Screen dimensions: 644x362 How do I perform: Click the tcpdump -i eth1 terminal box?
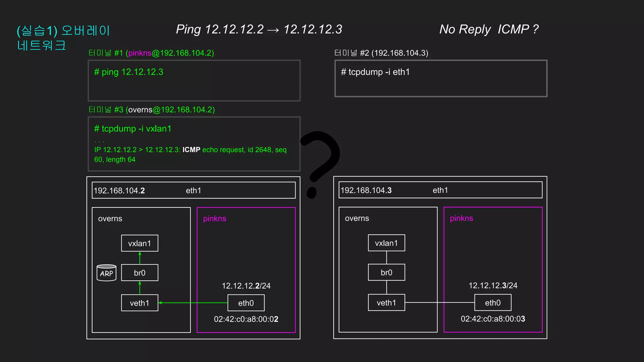(x=441, y=79)
